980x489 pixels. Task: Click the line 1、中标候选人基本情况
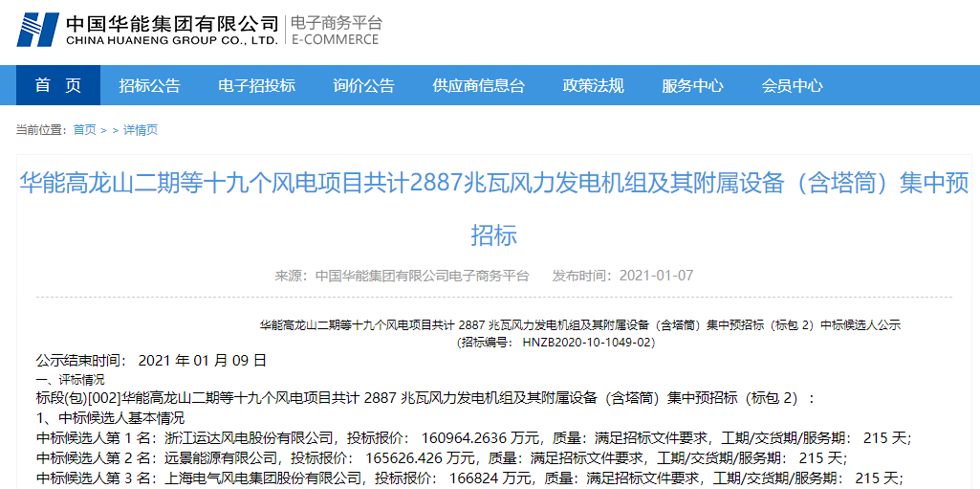[110, 417]
